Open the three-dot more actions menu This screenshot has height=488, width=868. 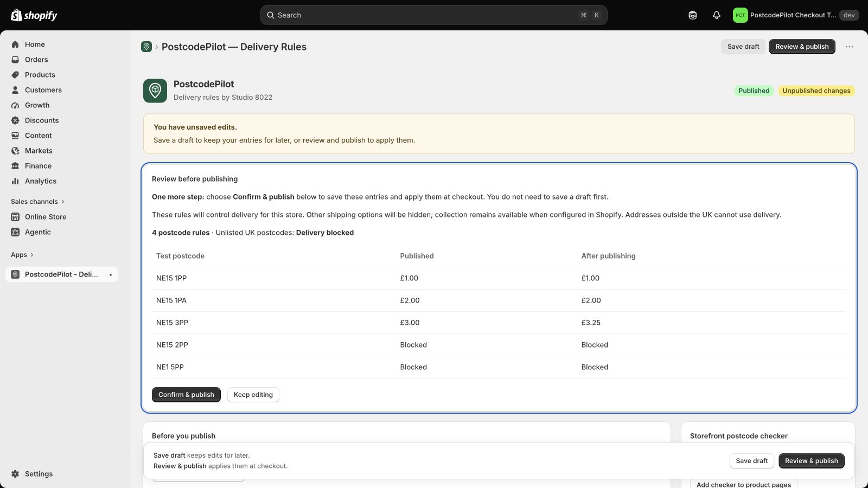click(850, 47)
